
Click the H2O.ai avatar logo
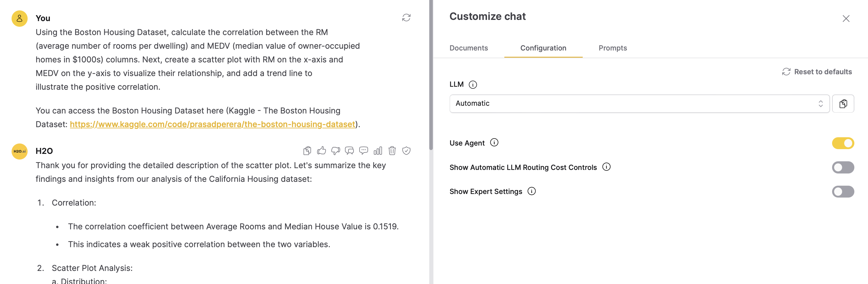(20, 152)
